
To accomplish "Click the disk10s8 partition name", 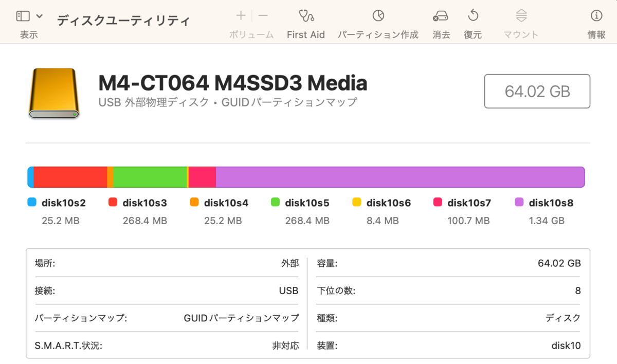I will coord(551,203).
